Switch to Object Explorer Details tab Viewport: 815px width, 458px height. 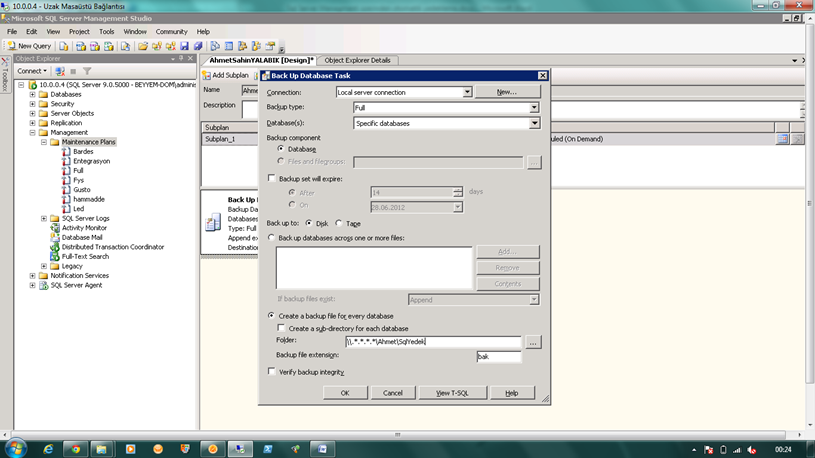click(x=357, y=60)
